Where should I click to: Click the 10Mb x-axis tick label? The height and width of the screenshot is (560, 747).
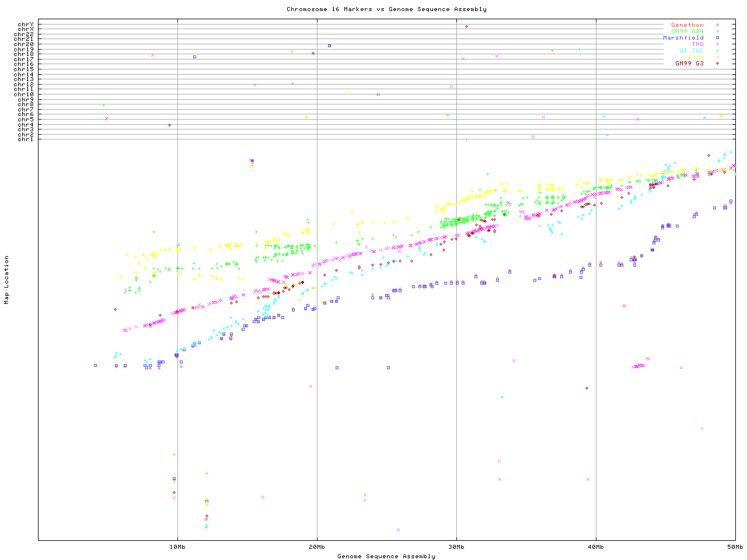177,547
